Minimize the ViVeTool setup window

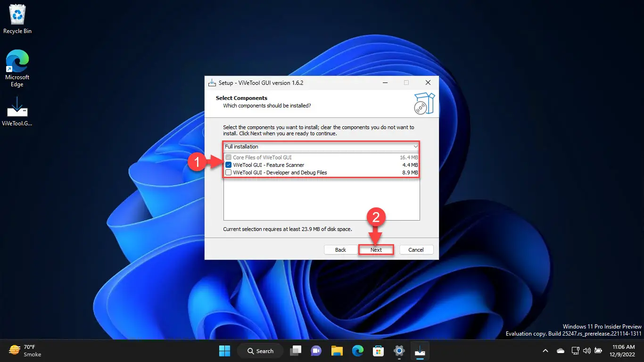click(x=385, y=82)
